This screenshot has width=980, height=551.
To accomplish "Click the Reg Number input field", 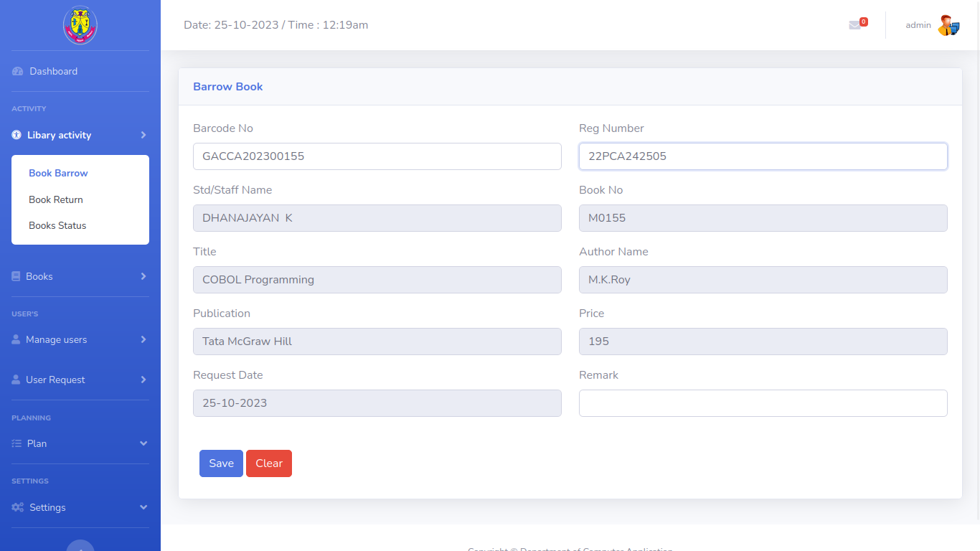I will (763, 156).
